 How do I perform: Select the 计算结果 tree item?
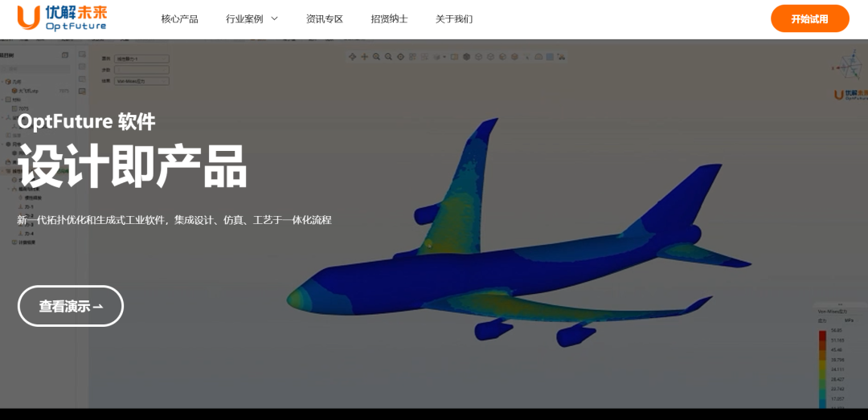click(x=24, y=243)
